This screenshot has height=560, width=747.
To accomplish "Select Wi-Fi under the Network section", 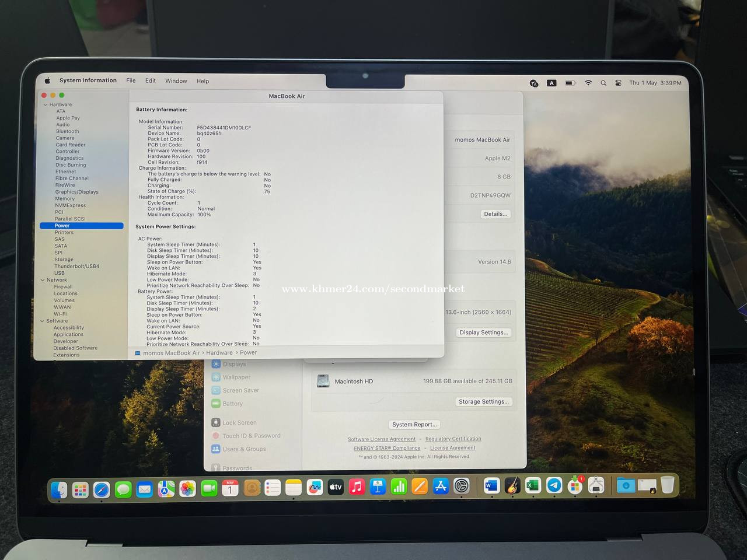I will click(60, 314).
